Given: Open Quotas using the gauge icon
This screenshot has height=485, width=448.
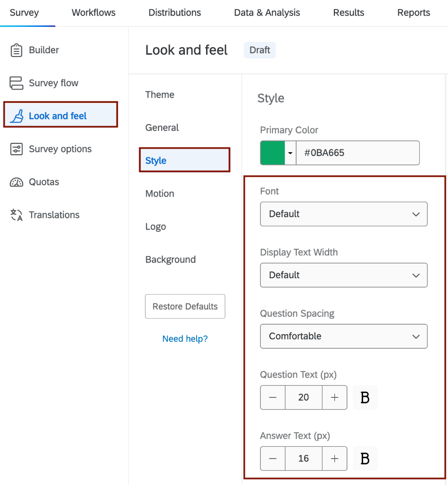Looking at the screenshot, I should [x=17, y=181].
